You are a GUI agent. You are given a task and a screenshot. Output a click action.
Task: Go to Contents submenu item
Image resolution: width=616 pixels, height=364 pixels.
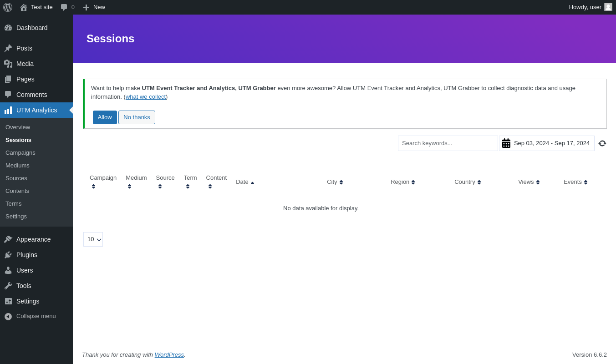(x=17, y=191)
